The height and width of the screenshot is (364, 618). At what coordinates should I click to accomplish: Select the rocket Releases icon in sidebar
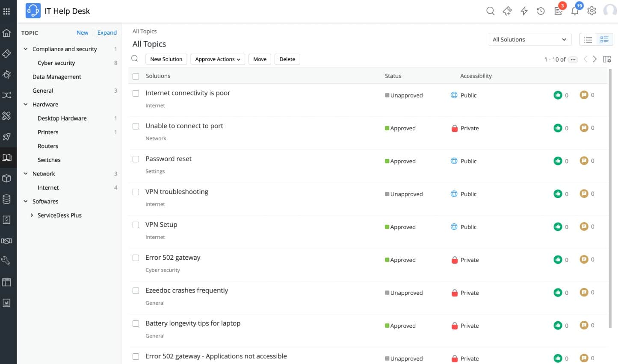[8, 137]
